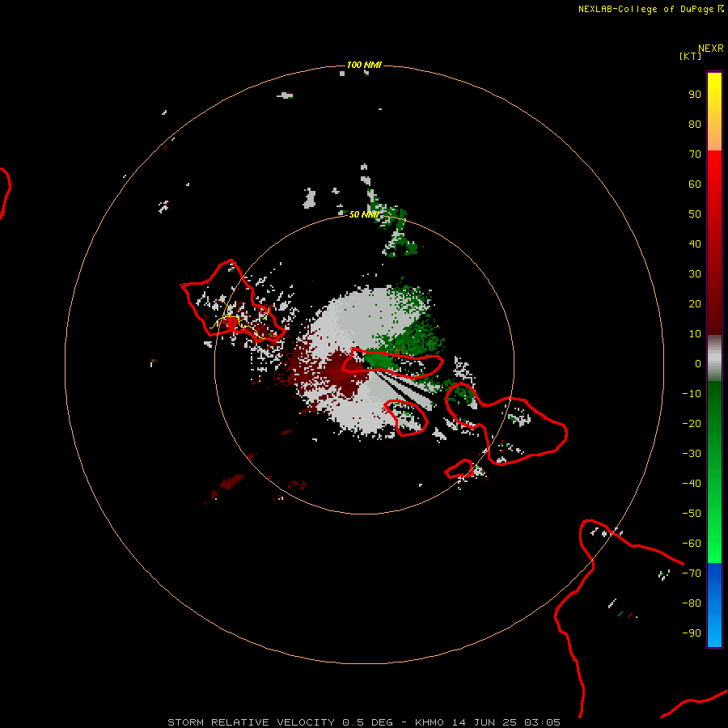Click the -70 value on the velocity scale
Image resolution: width=728 pixels, height=728 pixels.
tap(692, 573)
